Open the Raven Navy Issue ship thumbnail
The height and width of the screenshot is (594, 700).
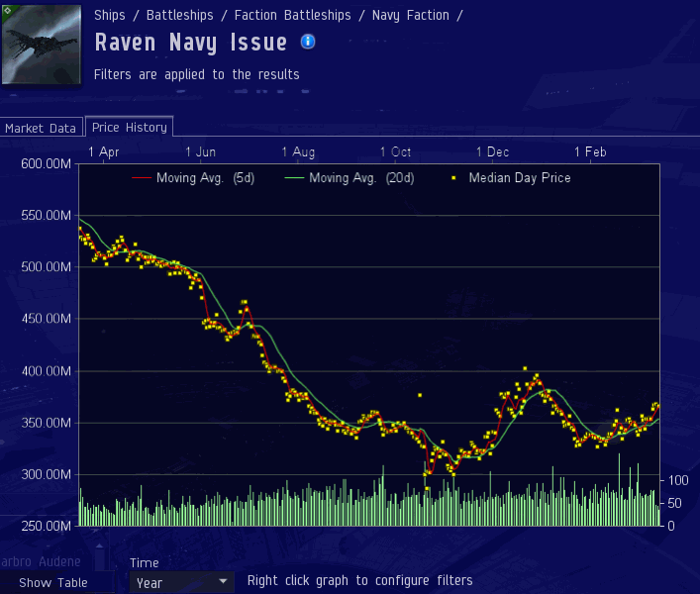(x=42, y=45)
